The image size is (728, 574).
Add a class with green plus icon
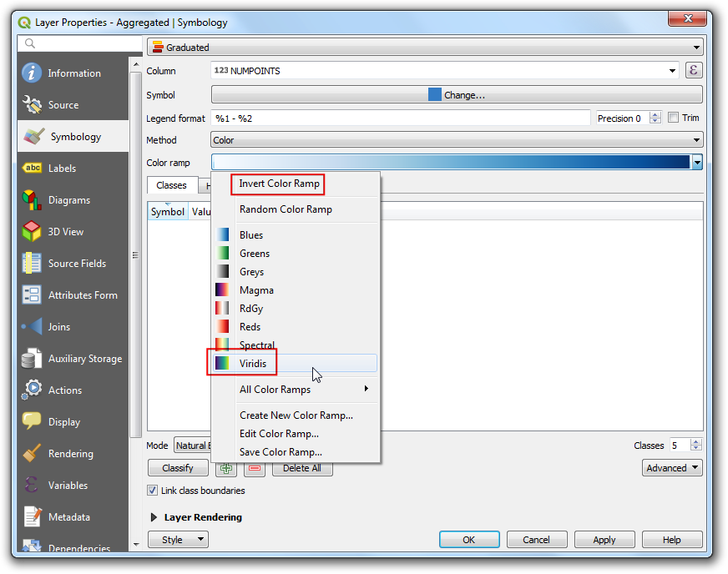point(226,468)
